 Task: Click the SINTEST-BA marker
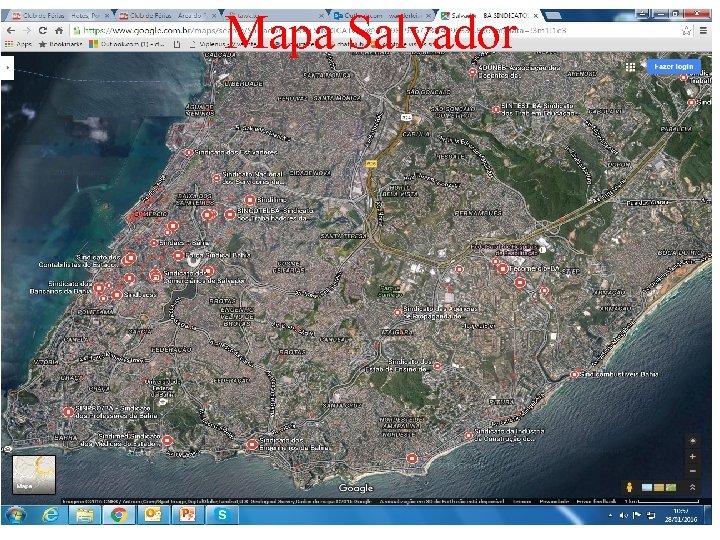click(x=496, y=109)
